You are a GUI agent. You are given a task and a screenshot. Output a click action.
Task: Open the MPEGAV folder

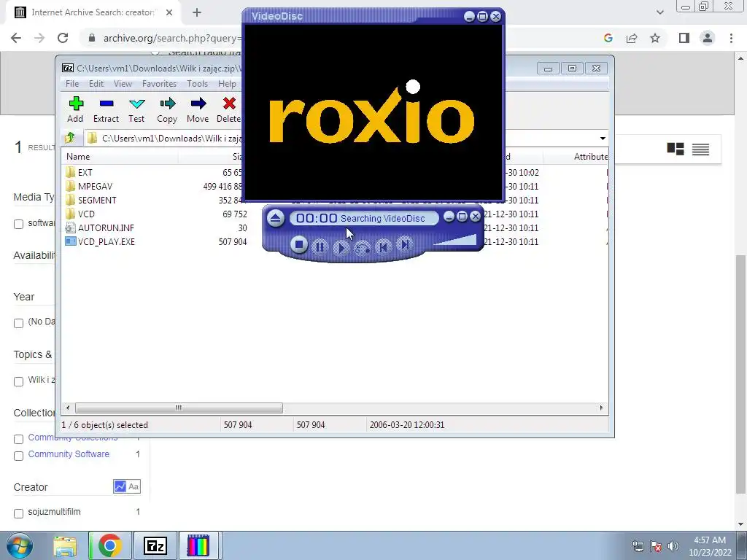(95, 186)
